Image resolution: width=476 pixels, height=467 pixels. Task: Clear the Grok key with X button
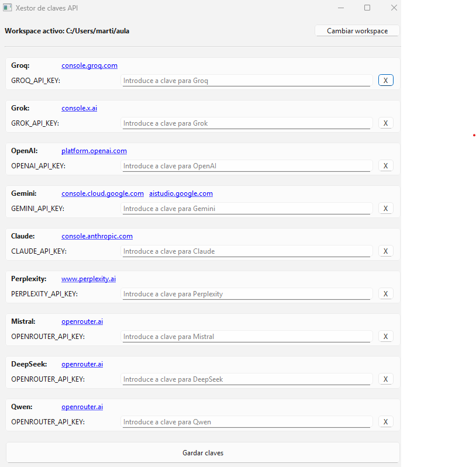pos(385,123)
